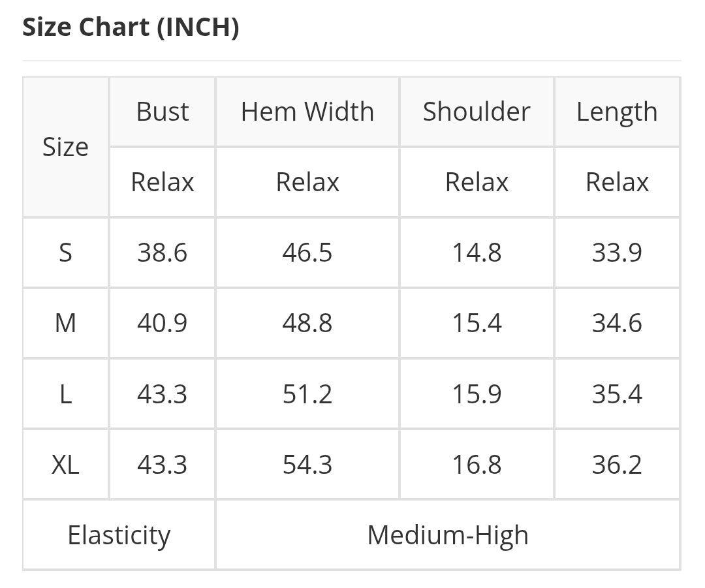Click the M size row label
Screen dimensions: 705x588
click(x=65, y=323)
